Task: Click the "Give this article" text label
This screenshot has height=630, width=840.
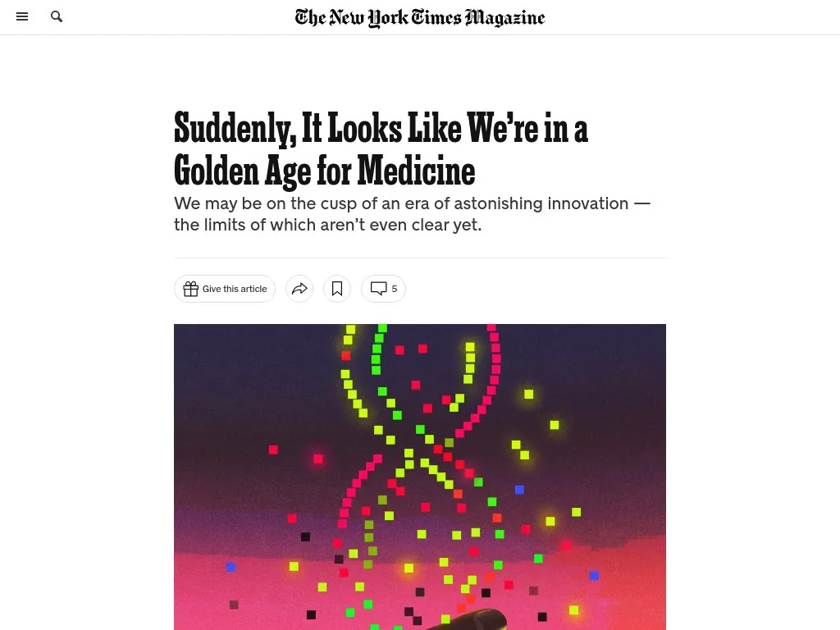Action: 235,289
